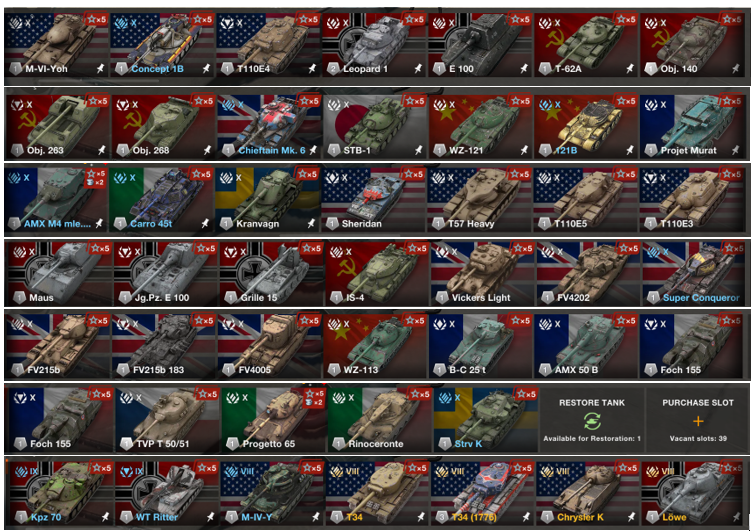The height and width of the screenshot is (531, 753).
Task: Toggle the pin icon on M-VI-Yoh
Action: tap(100, 69)
